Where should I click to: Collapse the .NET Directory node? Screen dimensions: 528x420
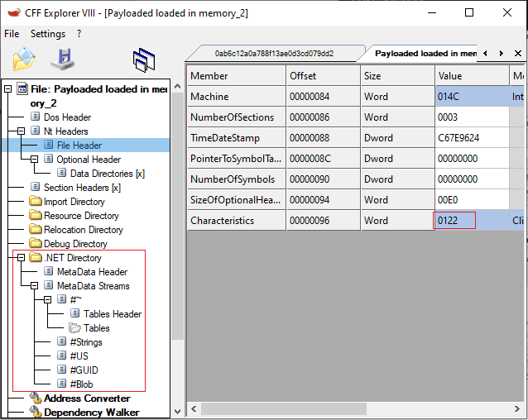coord(22,258)
